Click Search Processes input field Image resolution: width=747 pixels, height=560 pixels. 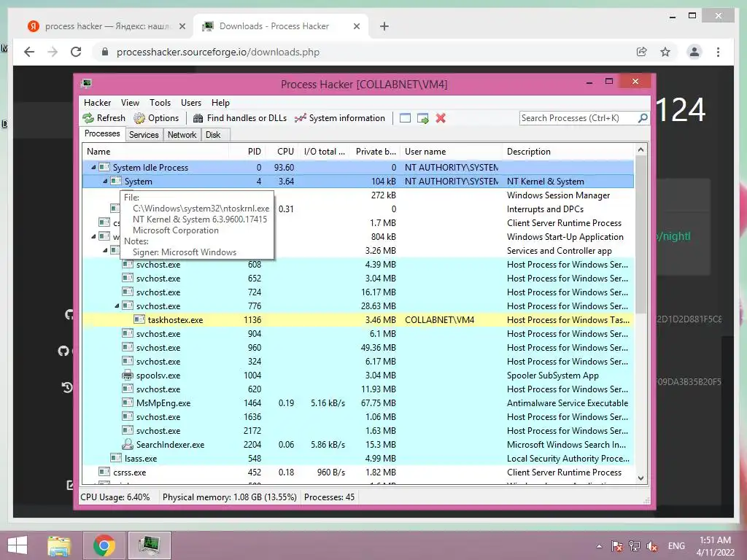[578, 117]
